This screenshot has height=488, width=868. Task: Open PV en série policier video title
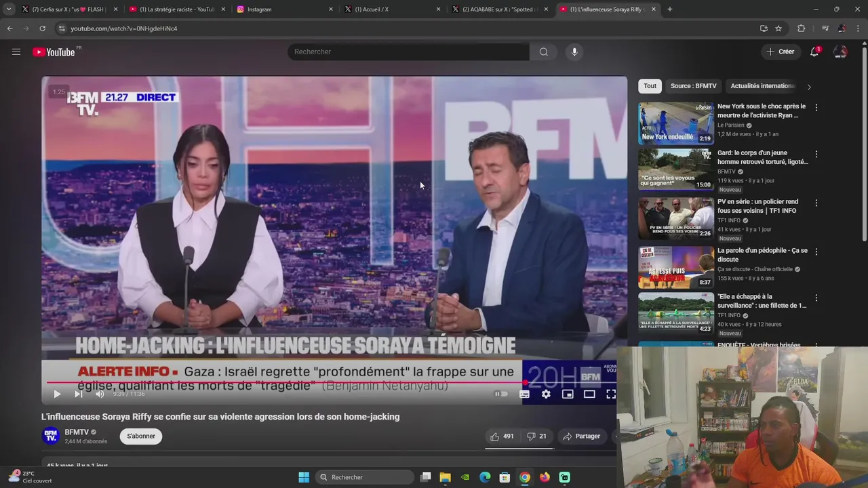757,206
